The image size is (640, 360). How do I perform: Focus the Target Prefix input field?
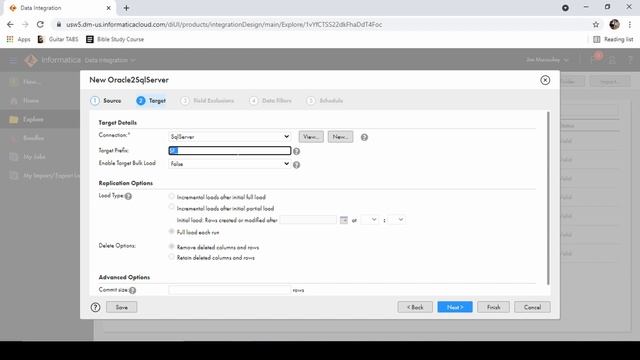[229, 151]
